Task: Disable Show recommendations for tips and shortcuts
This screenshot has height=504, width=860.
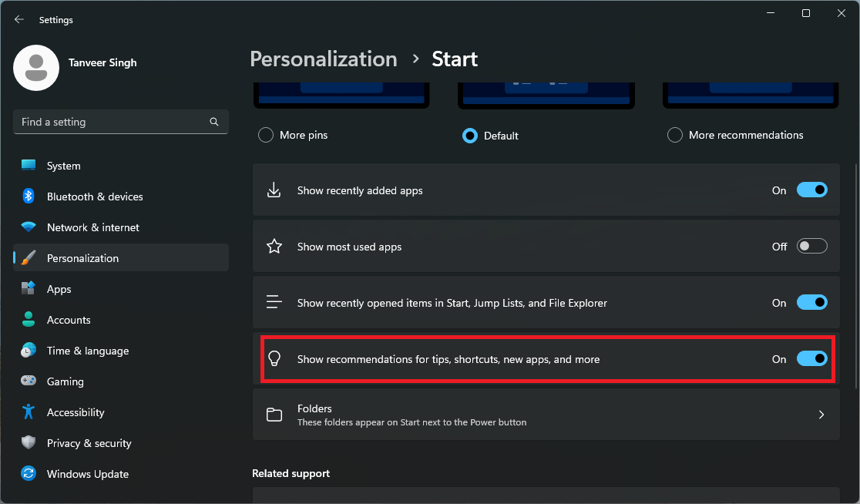Action: [811, 358]
